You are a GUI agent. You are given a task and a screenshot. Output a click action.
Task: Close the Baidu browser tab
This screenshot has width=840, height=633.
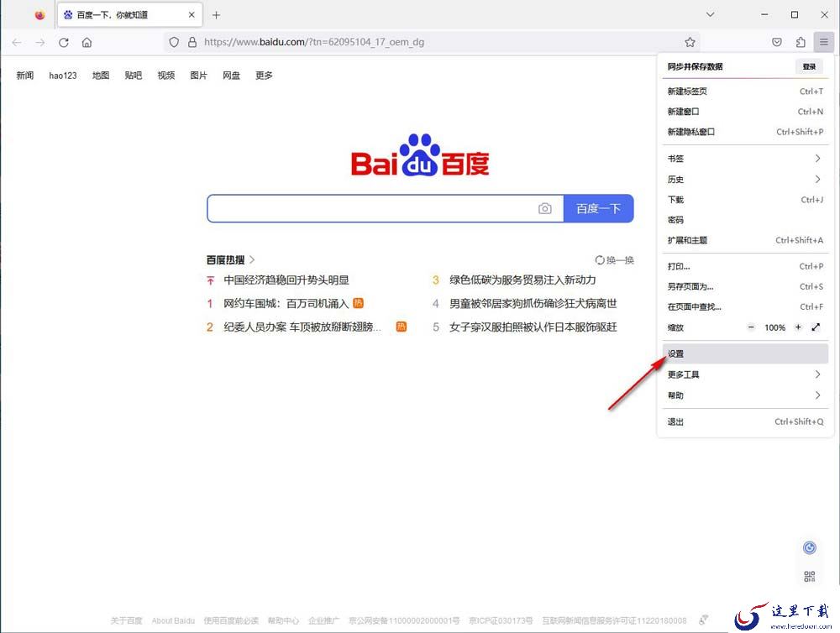point(192,15)
